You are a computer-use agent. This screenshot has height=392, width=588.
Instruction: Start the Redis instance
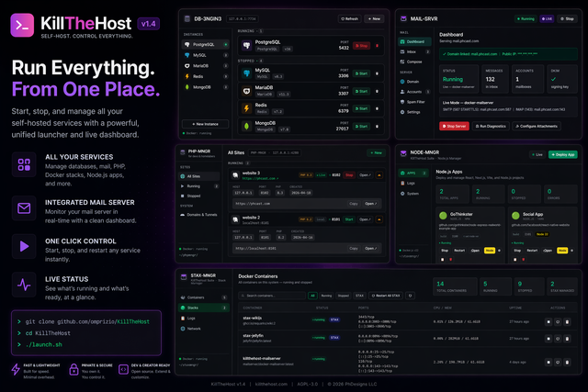361,108
